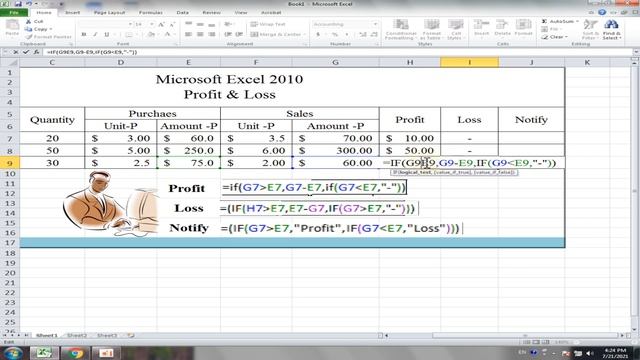Open Find & Select menu
640x360 pixels.
tap(611, 29)
